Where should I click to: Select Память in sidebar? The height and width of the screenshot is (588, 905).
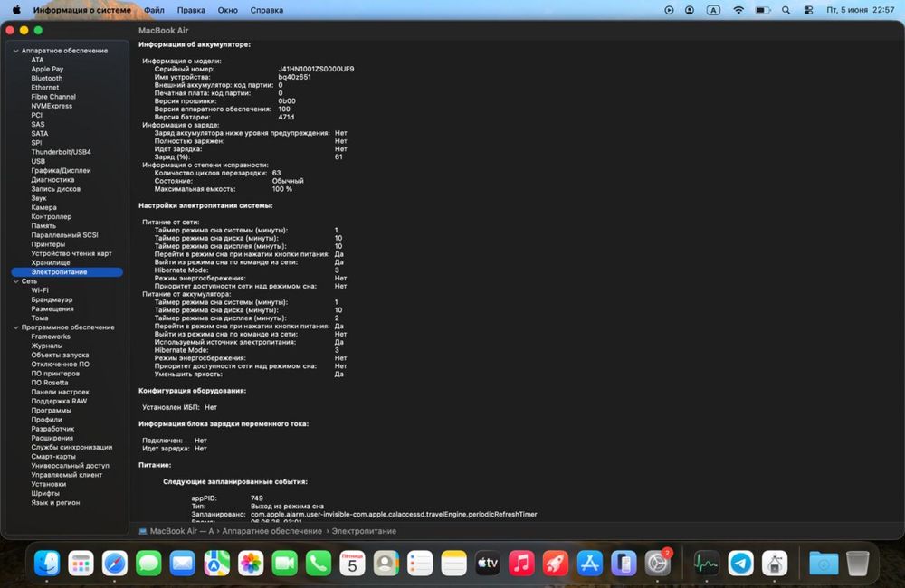[x=43, y=225]
